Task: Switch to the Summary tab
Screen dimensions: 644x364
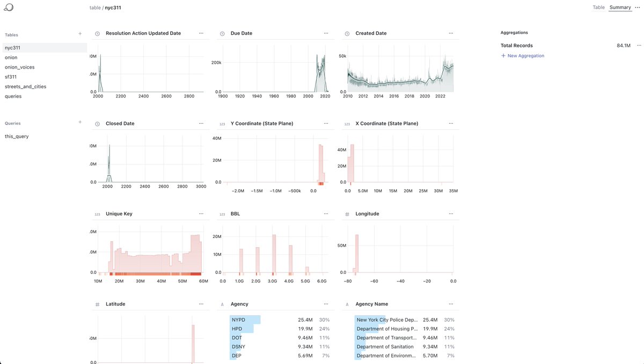Action: pyautogui.click(x=620, y=8)
